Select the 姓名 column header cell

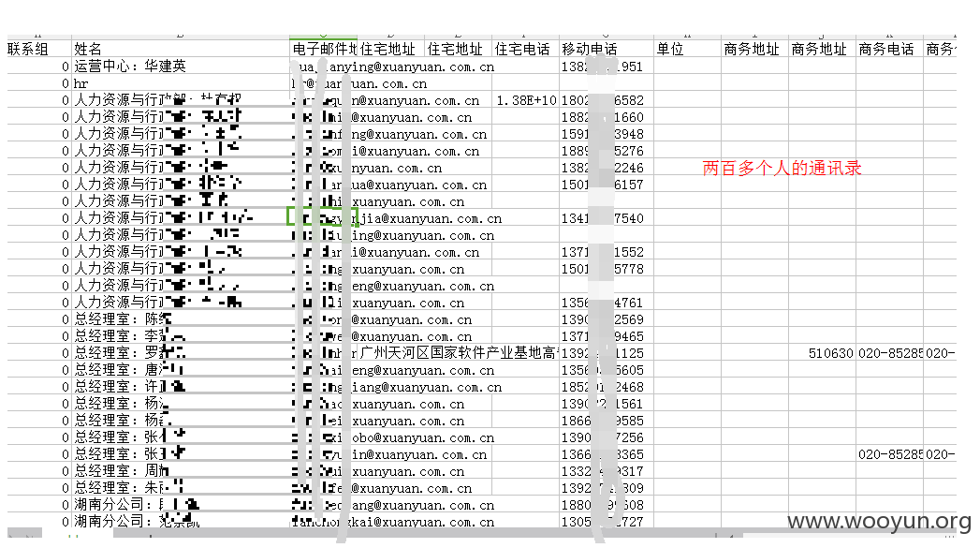[180, 49]
